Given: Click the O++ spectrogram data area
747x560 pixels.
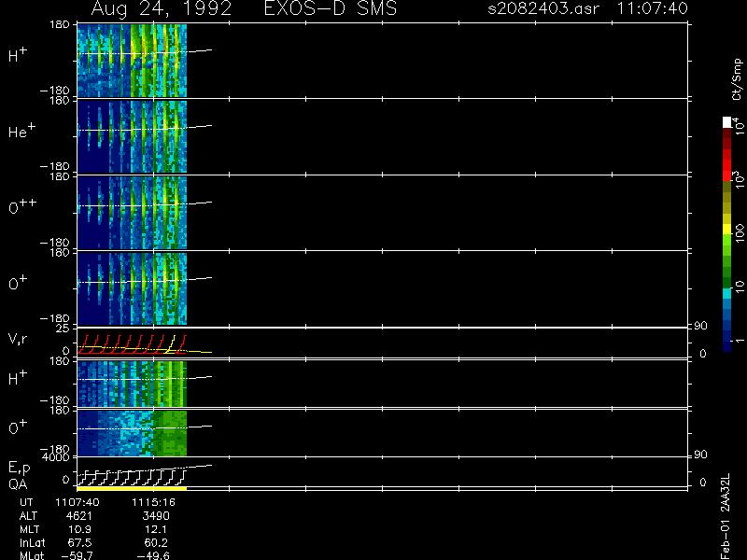Looking at the screenshot, I should (132, 213).
